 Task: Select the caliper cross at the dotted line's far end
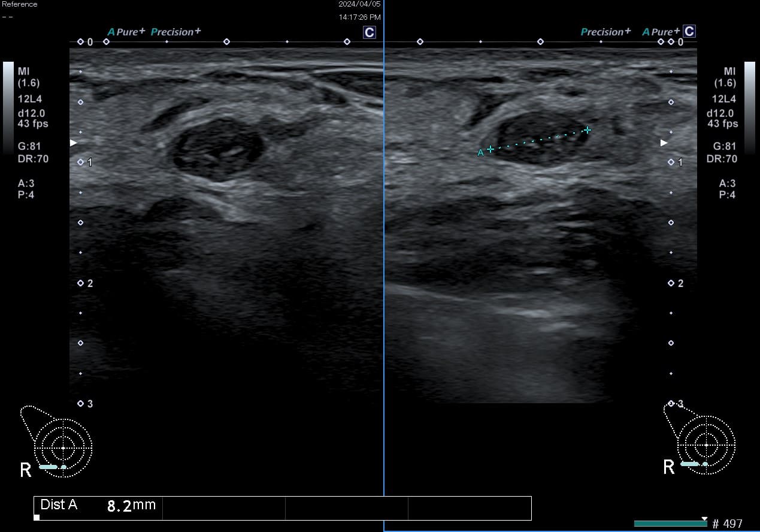tap(588, 129)
